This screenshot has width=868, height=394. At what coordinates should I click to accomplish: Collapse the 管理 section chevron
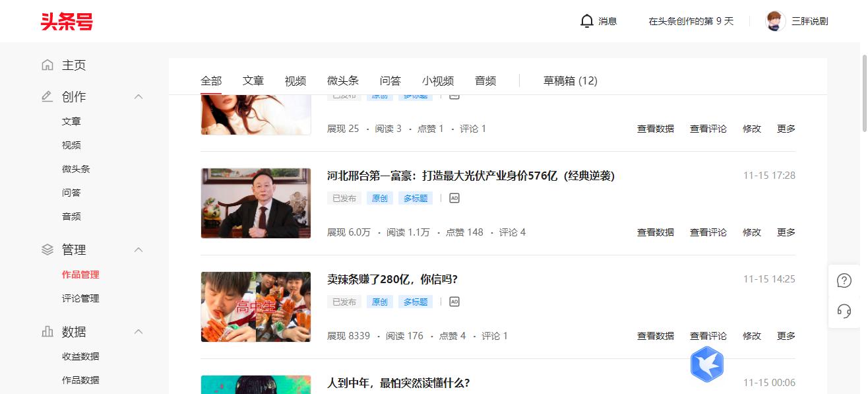[138, 249]
